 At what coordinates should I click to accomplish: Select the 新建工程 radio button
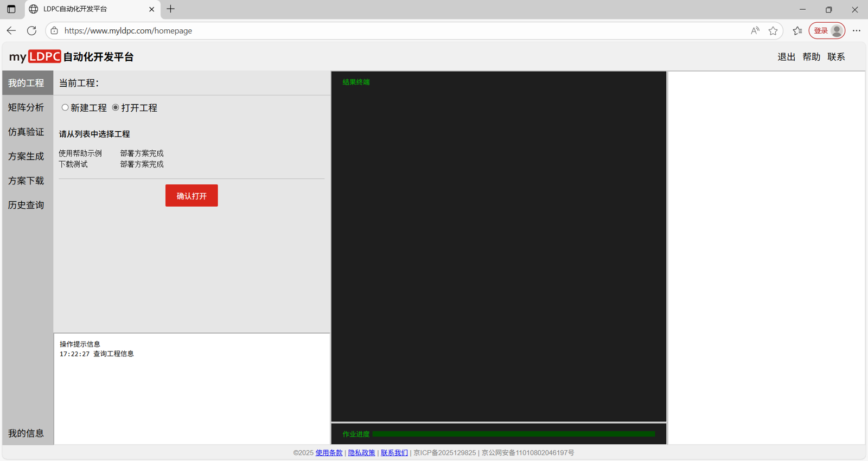pyautogui.click(x=65, y=108)
